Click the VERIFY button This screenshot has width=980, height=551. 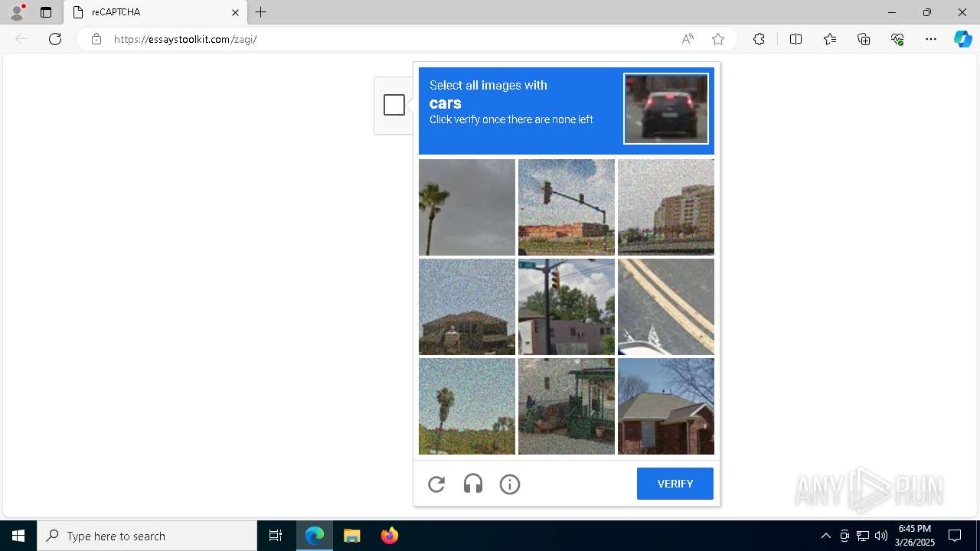coord(675,484)
